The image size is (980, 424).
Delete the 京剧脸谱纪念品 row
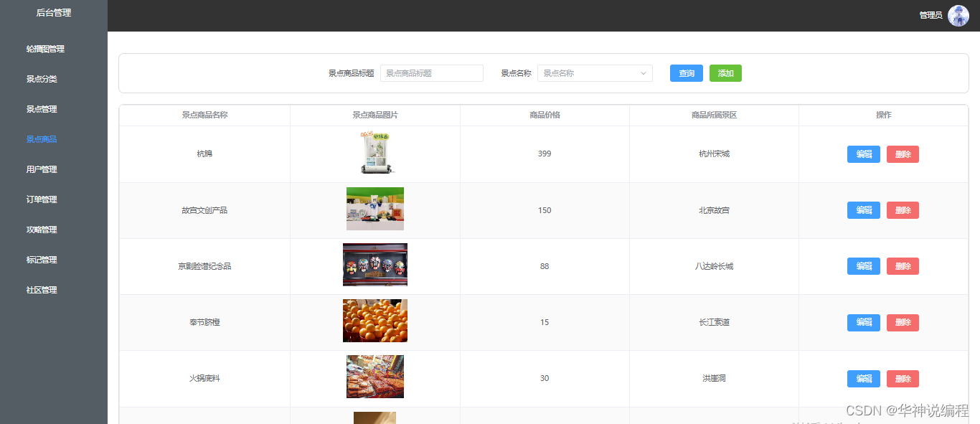[x=903, y=266]
